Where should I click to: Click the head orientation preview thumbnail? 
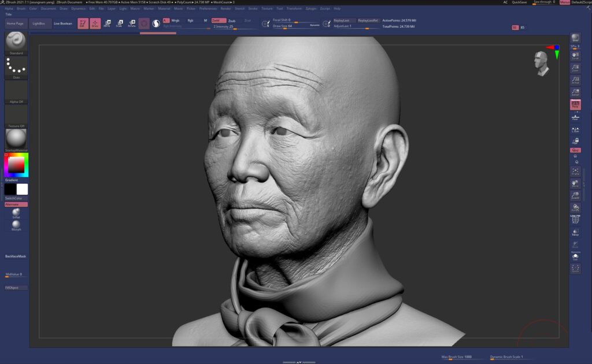(541, 62)
